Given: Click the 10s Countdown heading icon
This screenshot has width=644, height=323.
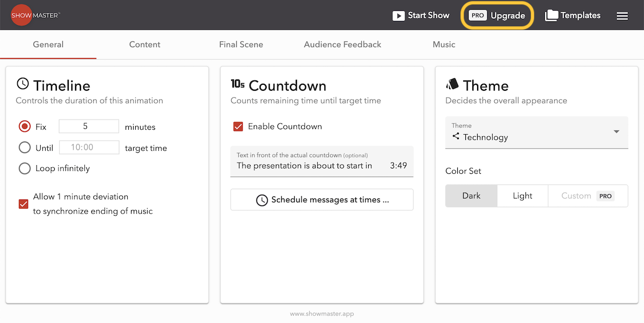Looking at the screenshot, I should click(x=238, y=84).
